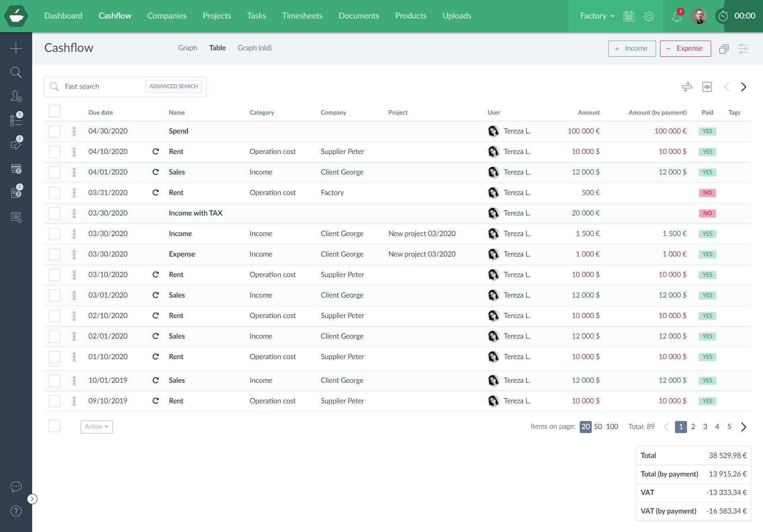
Task: Expand the left sidebar with arrow toggle
Action: [x=32, y=499]
